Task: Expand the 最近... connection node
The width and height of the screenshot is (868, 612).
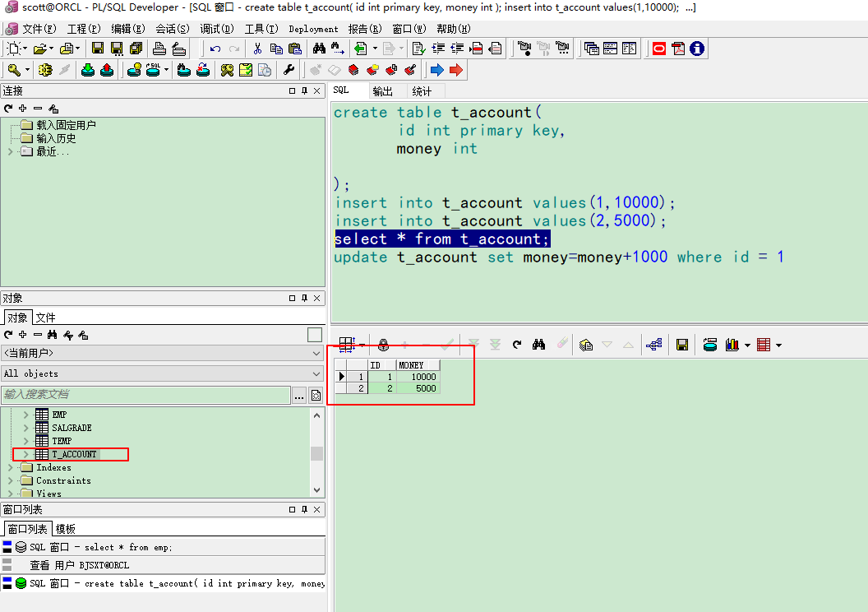Action: pos(10,151)
